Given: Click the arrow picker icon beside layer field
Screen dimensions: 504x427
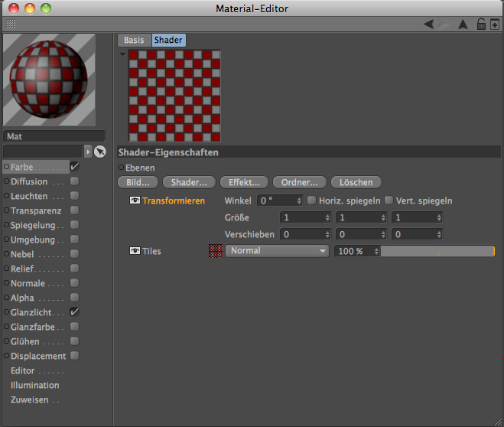Looking at the screenshot, I should [100, 152].
